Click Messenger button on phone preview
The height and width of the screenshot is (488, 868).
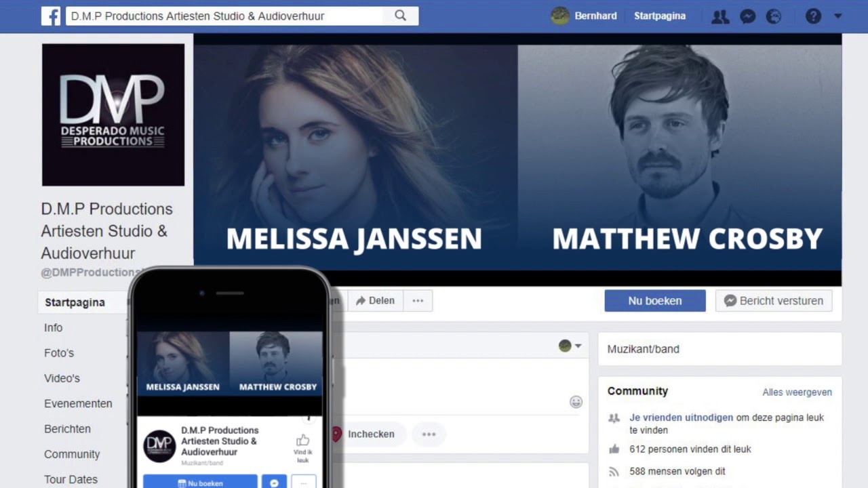point(274,483)
